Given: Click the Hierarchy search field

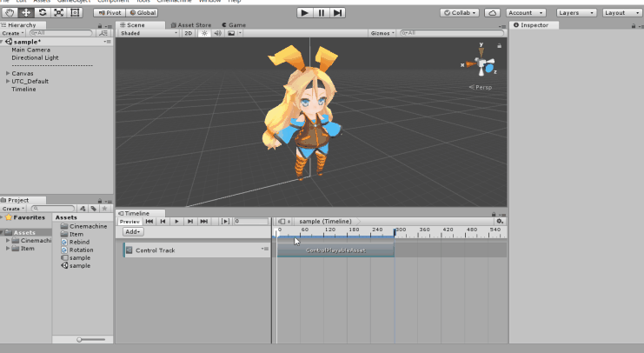Looking at the screenshot, I should [61, 33].
